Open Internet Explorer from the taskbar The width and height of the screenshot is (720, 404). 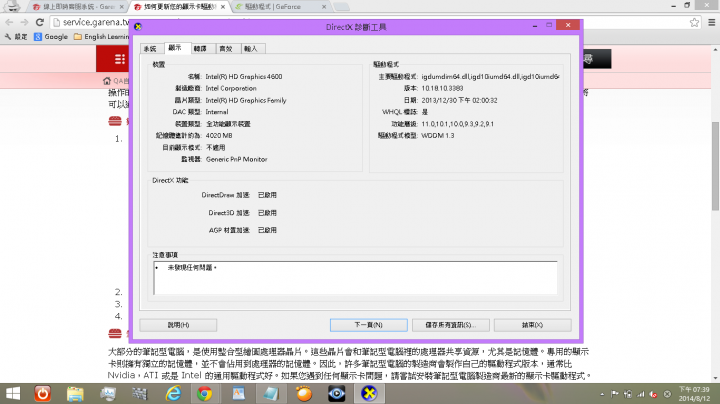tap(173, 393)
